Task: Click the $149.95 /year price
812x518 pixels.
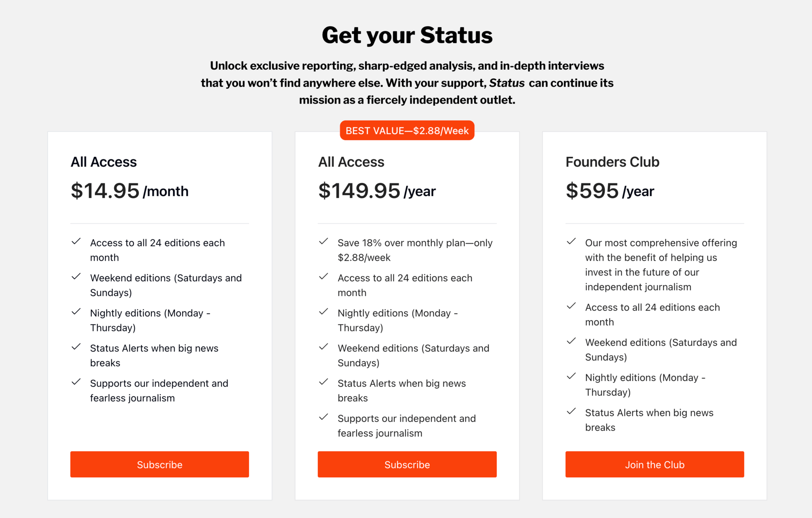Action: click(x=377, y=191)
